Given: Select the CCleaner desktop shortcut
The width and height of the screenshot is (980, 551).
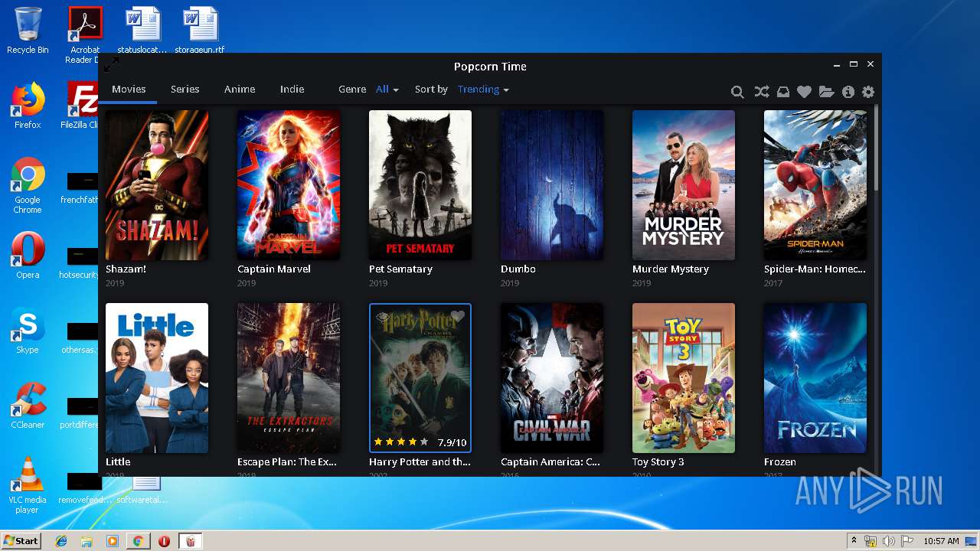Looking at the screenshot, I should click(28, 406).
